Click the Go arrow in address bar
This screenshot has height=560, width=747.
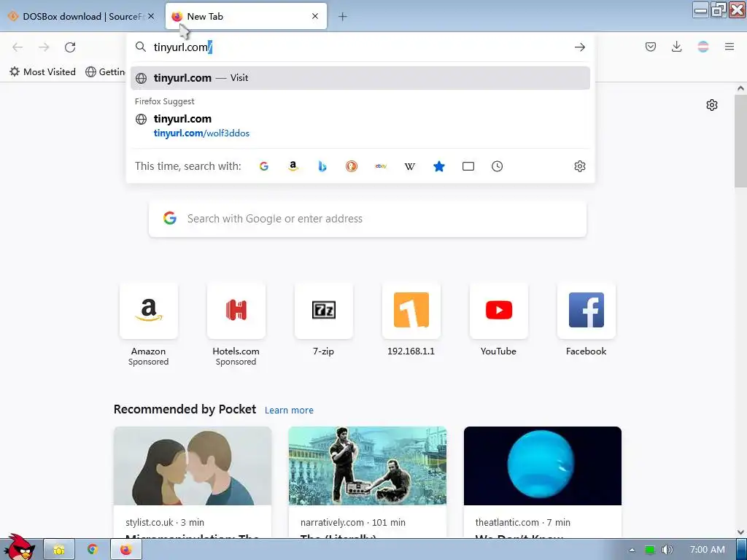click(x=579, y=47)
